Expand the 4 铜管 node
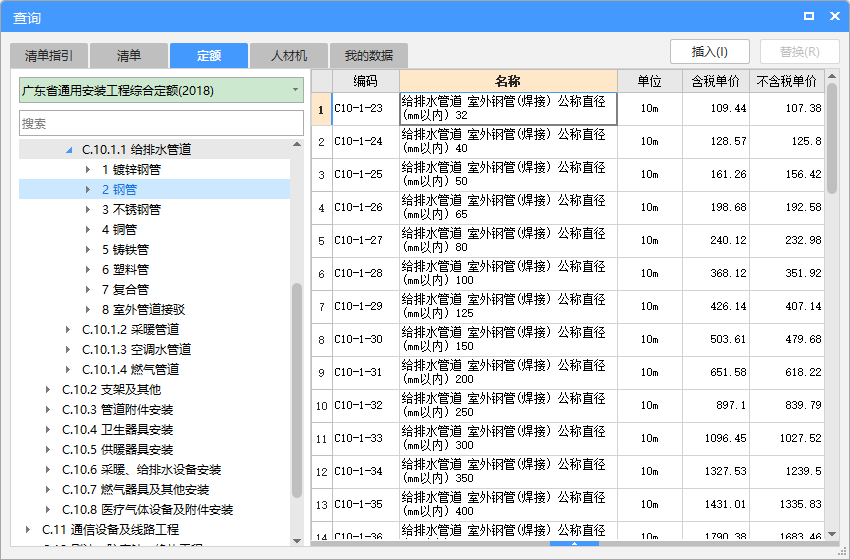Viewport: 850px width, 560px height. pos(88,230)
